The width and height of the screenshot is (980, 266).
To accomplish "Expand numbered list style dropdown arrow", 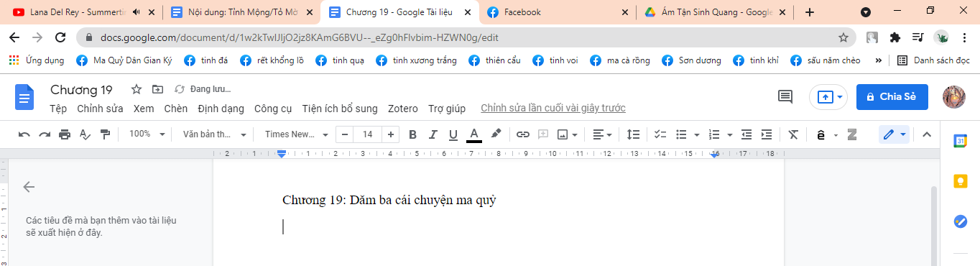I will 730,134.
